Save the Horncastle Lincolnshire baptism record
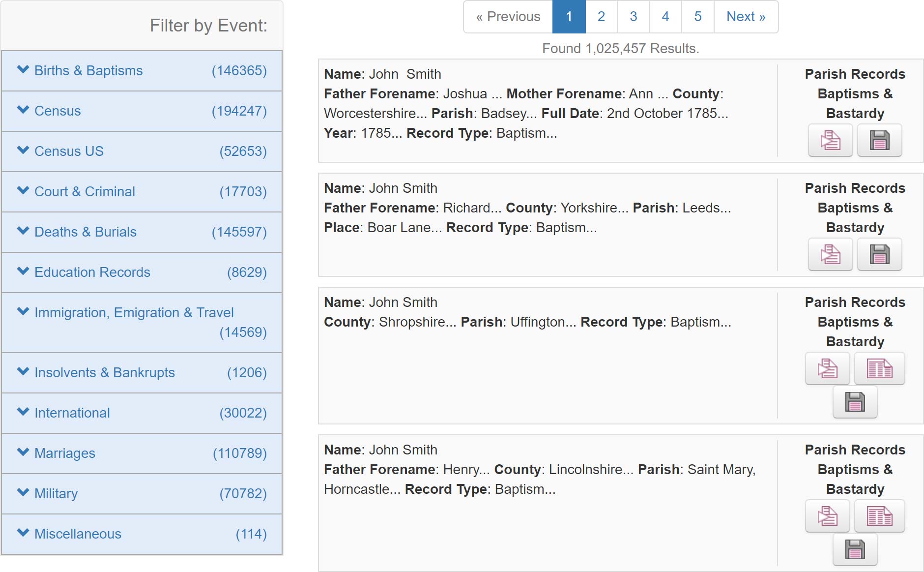Screen dimensions: 924x572 pos(855,549)
